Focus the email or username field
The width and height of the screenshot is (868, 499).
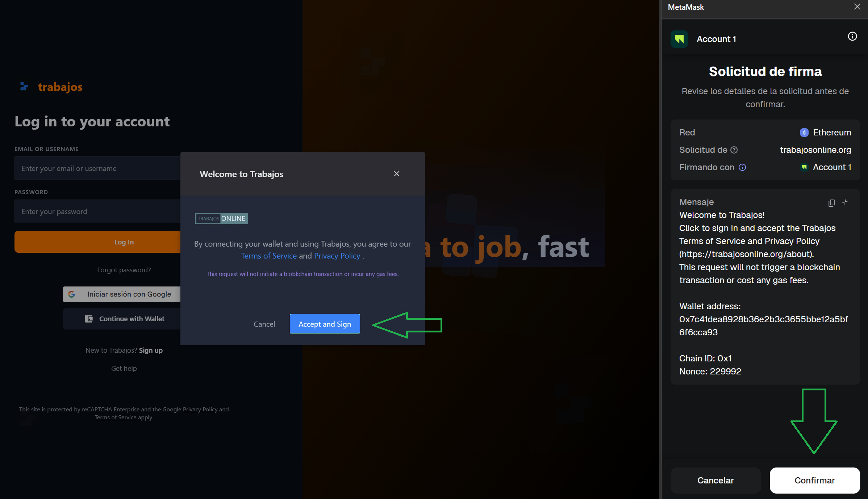97,168
